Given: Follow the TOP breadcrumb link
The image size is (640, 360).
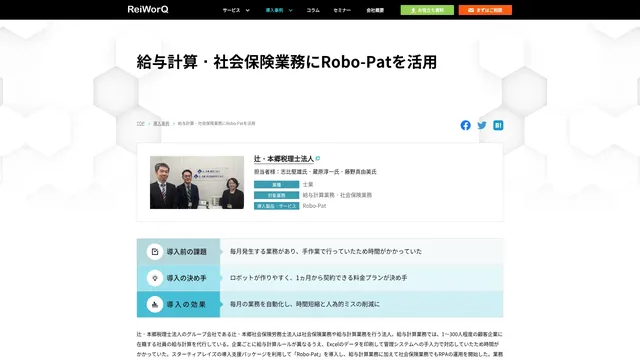Looking at the screenshot, I should (140, 123).
